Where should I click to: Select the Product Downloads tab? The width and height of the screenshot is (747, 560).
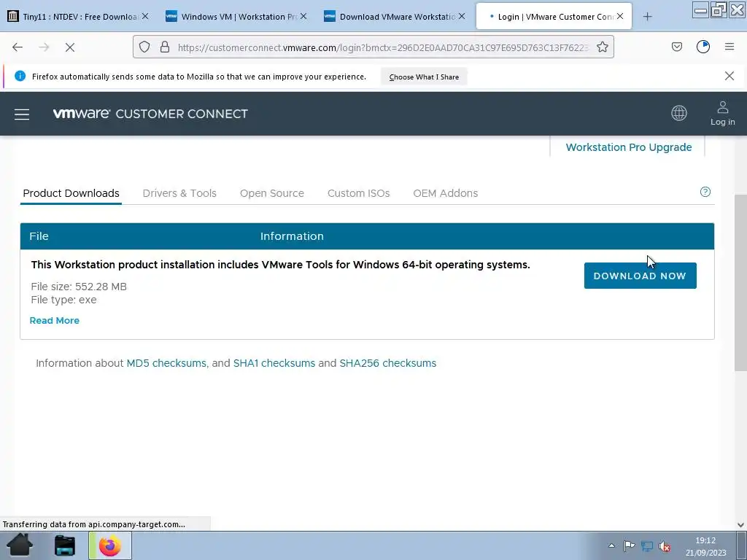(71, 193)
